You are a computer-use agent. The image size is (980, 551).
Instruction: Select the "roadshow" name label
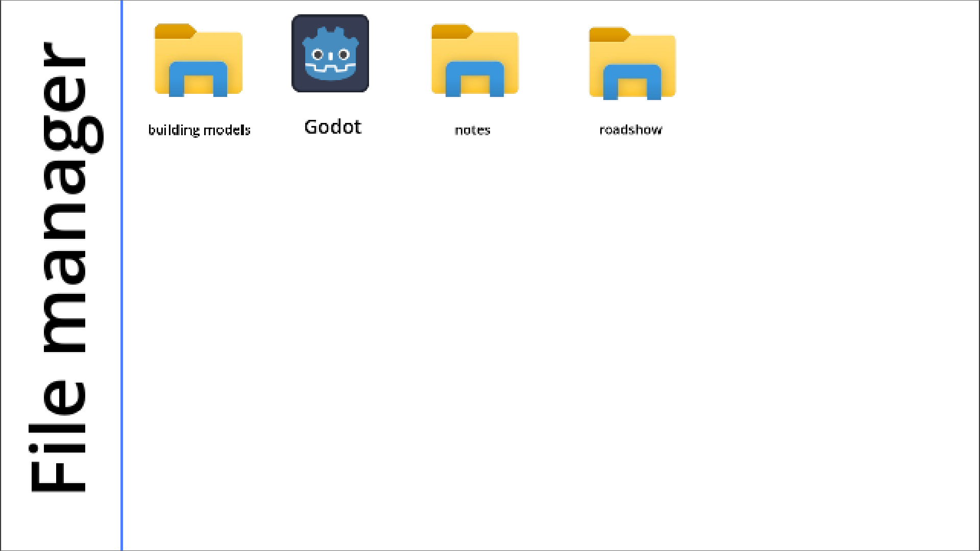point(630,130)
